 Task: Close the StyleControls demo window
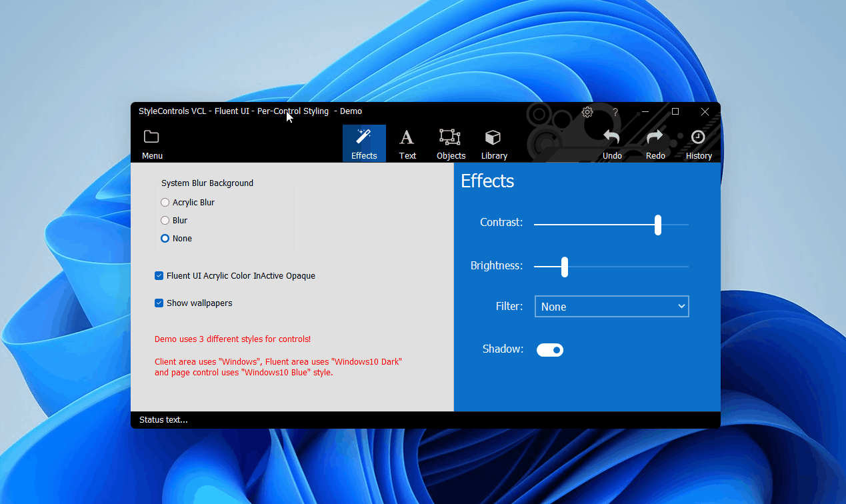click(705, 112)
